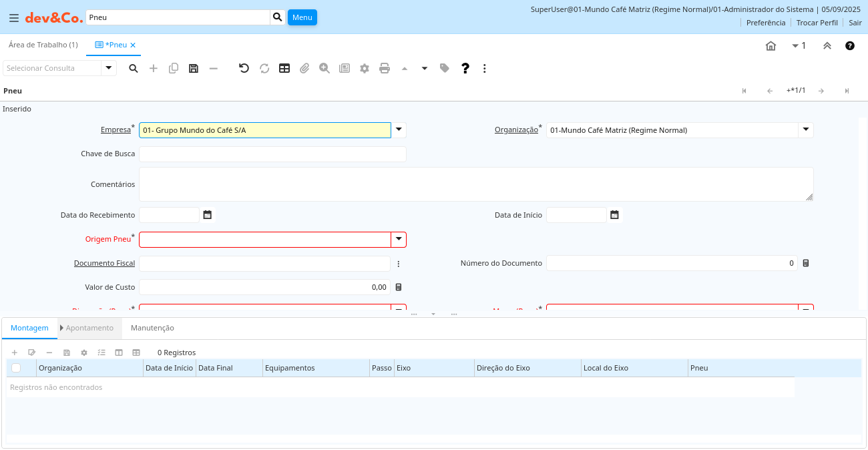This screenshot has height=450, width=868.
Task: Click the Chave de Busca input field
Action: [x=272, y=154]
